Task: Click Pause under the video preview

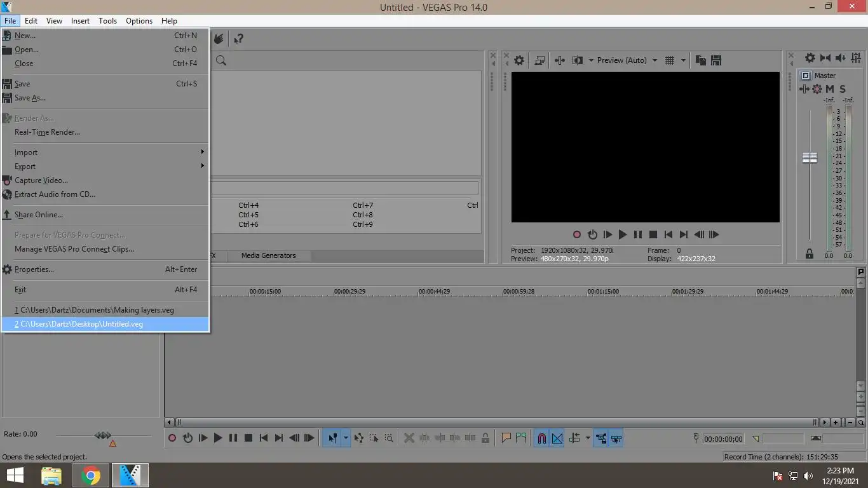Action: (638, 234)
